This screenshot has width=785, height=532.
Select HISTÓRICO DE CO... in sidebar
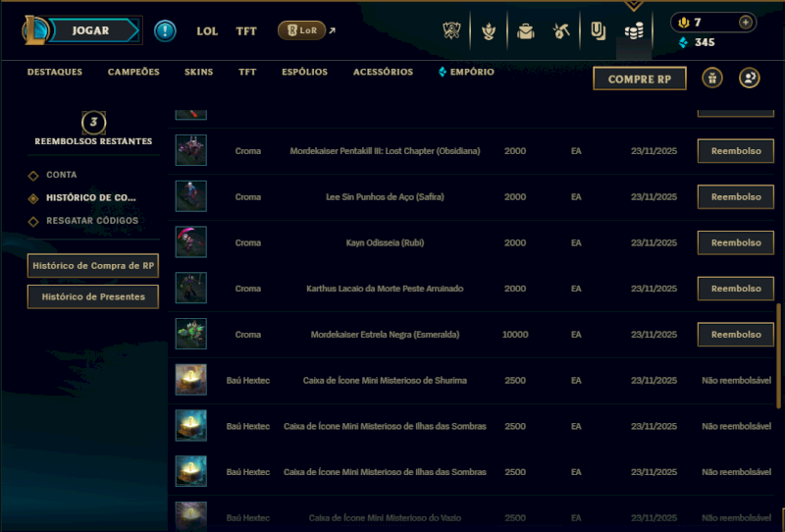coord(90,198)
